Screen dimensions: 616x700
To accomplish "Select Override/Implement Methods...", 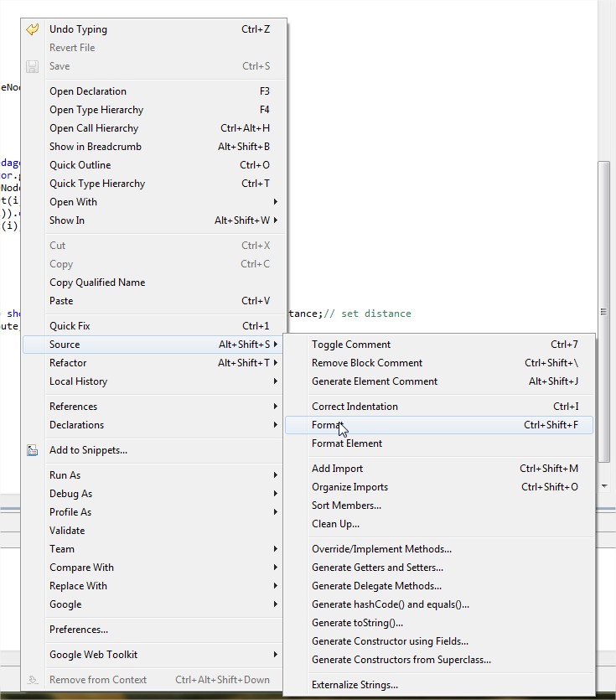I will click(439, 549).
